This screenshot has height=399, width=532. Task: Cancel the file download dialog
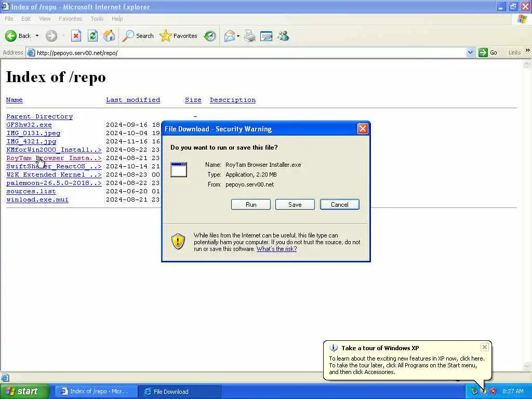(340, 205)
